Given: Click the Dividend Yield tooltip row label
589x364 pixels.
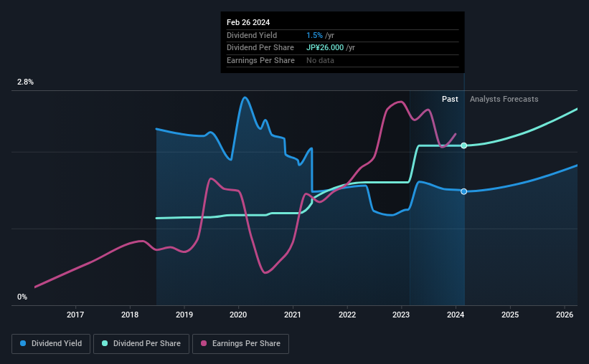Looking at the screenshot, I should pos(252,35).
